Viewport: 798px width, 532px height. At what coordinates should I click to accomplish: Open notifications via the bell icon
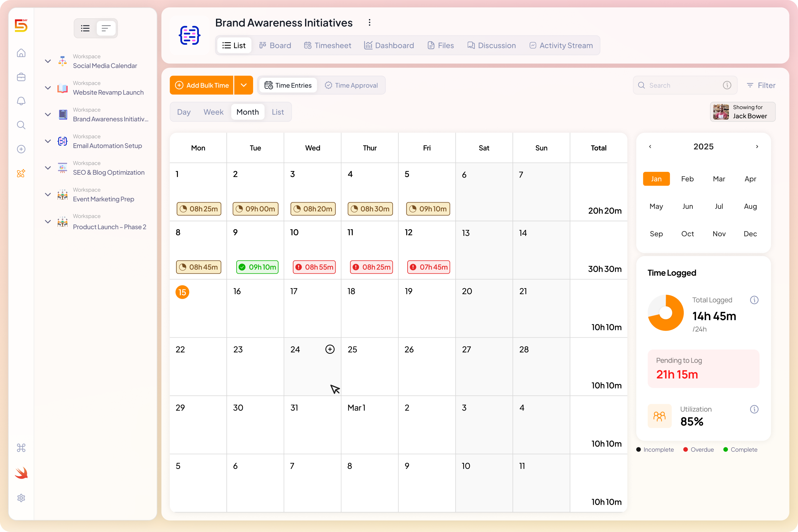pos(21,101)
